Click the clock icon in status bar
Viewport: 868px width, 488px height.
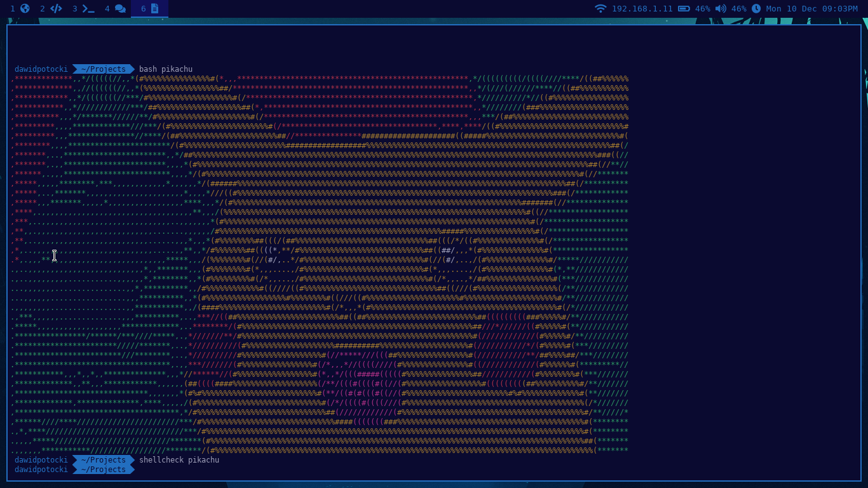point(756,9)
